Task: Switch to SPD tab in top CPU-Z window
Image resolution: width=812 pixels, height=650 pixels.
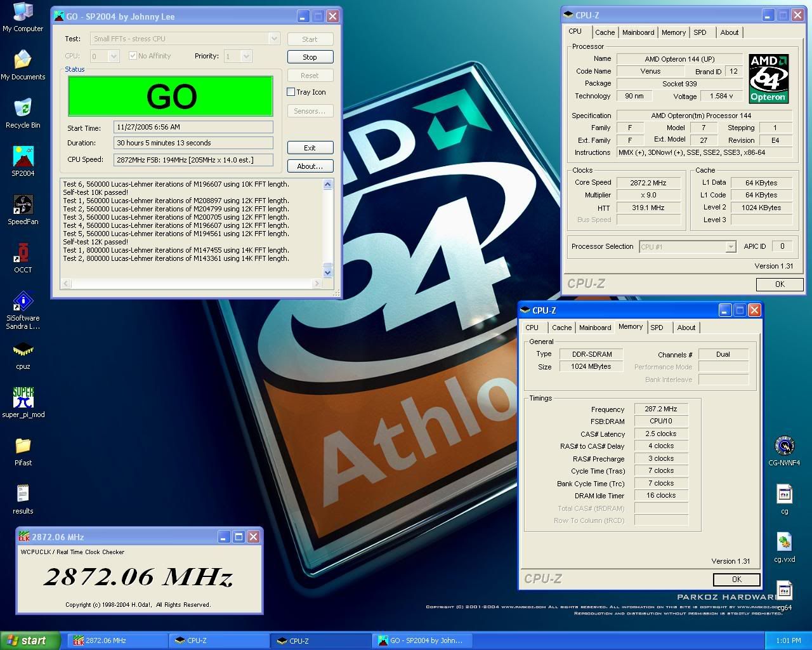Action: (x=700, y=32)
